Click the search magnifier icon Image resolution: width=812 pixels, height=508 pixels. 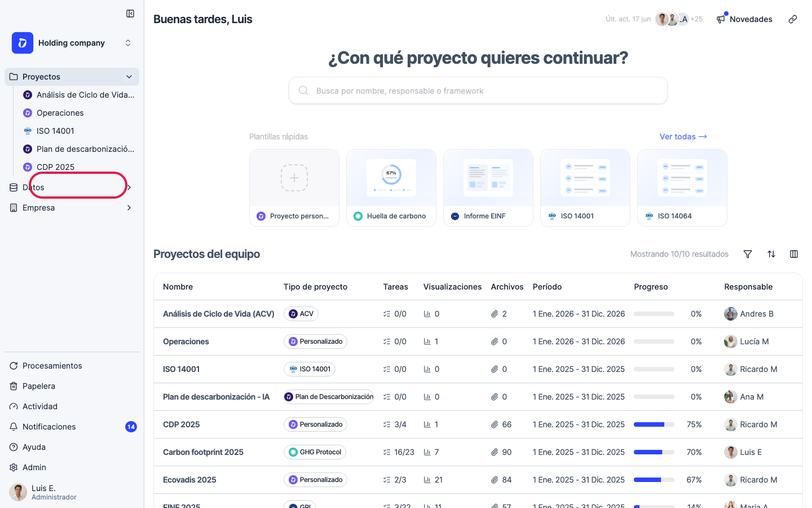[303, 90]
